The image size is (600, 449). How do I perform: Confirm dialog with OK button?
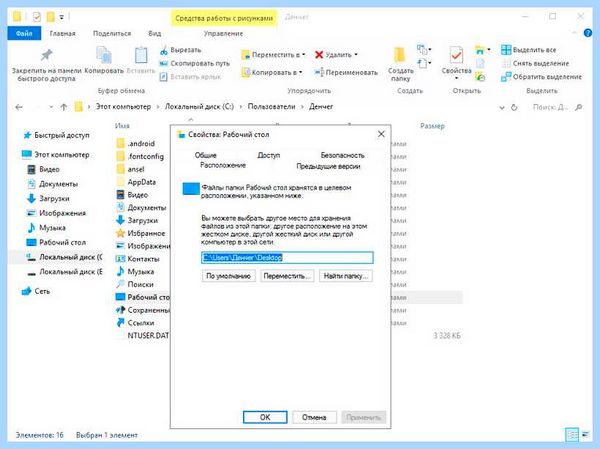(265, 417)
